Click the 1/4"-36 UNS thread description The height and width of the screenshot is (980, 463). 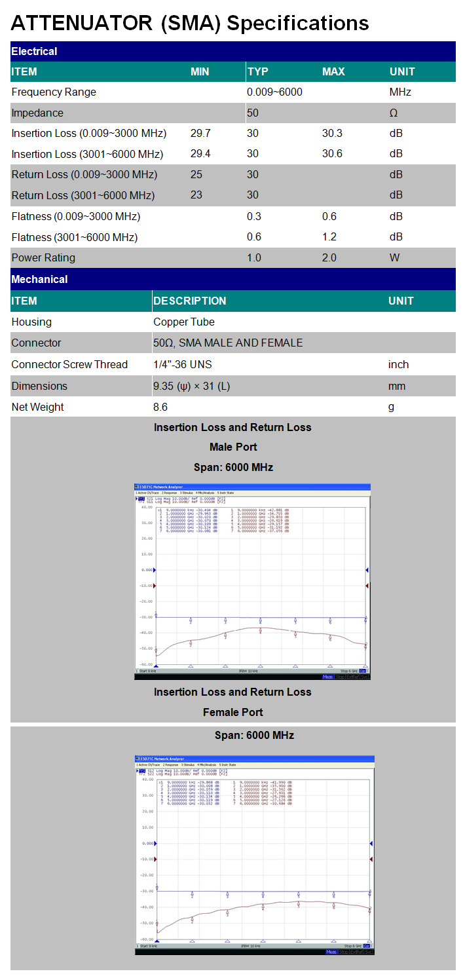[183, 364]
